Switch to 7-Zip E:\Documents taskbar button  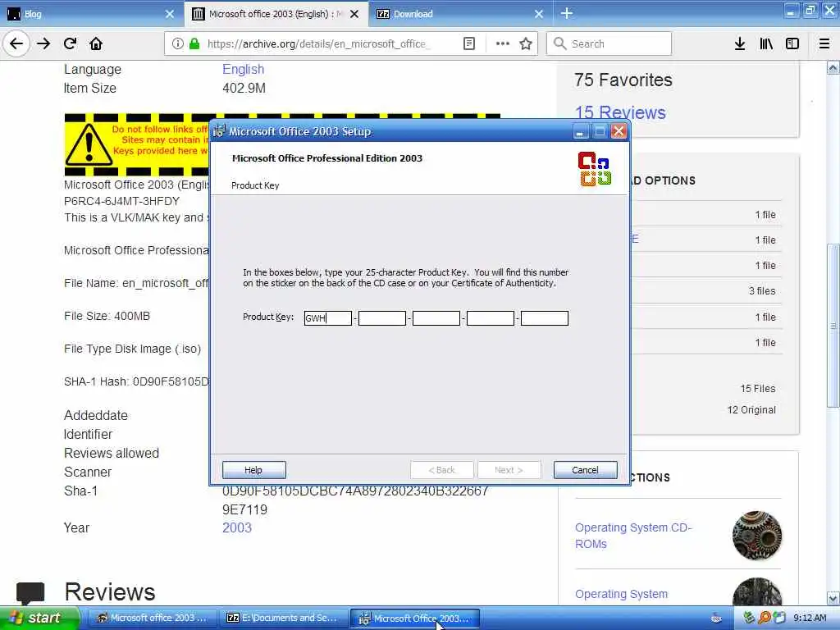[283, 618]
